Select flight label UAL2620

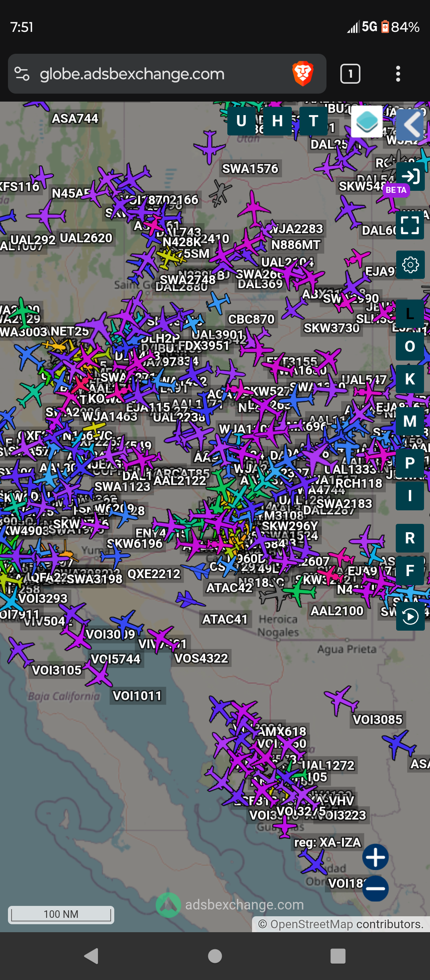[86, 238]
